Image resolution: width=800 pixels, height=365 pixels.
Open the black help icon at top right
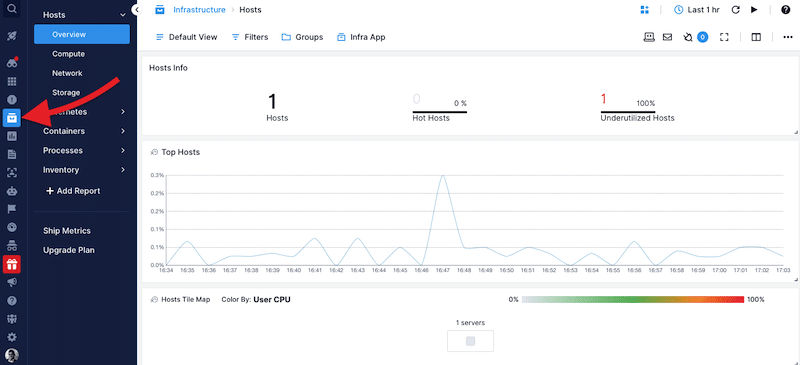(x=786, y=10)
